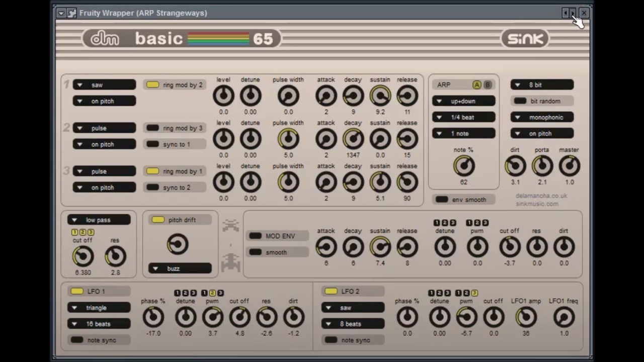Click the dm logo on the basic 65 banner

tap(105, 39)
